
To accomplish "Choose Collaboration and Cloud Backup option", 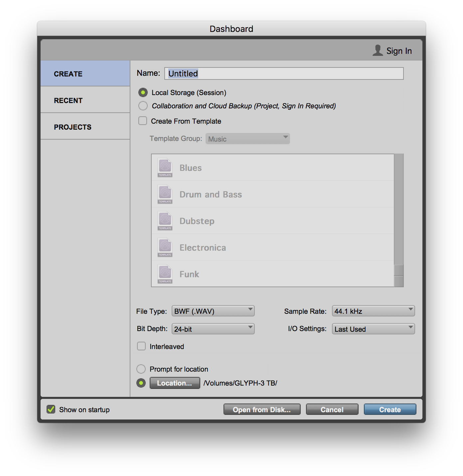I will tap(143, 106).
